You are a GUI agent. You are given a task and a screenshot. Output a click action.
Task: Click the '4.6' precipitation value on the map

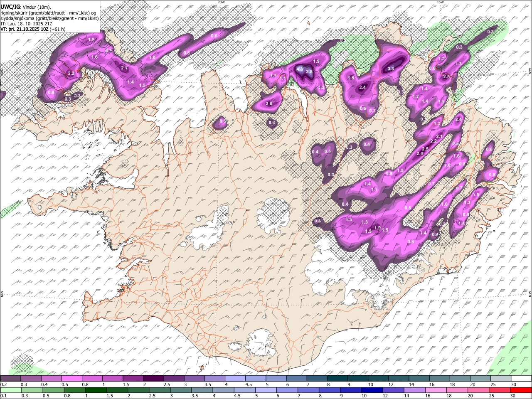[x=300, y=69]
